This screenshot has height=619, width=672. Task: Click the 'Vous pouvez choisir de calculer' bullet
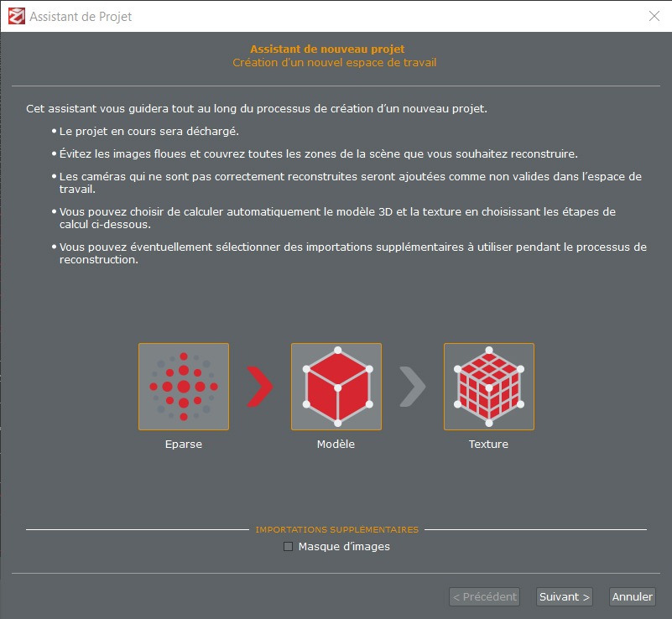pyautogui.click(x=338, y=218)
